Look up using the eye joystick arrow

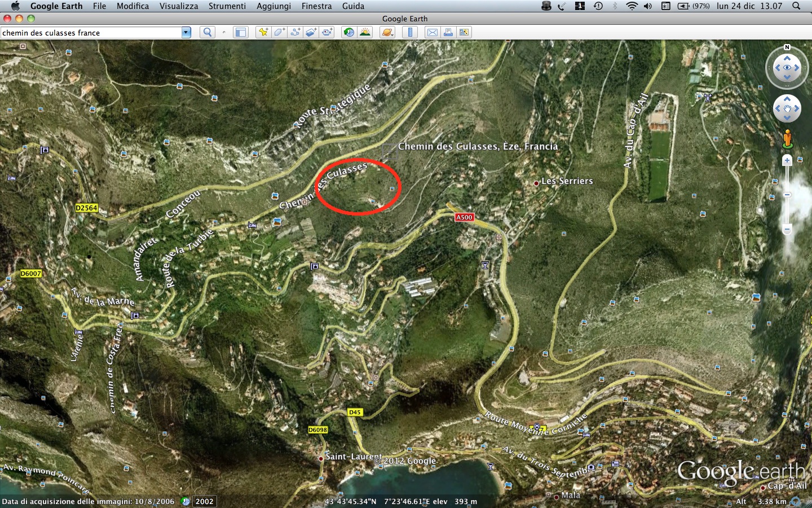pyautogui.click(x=787, y=58)
